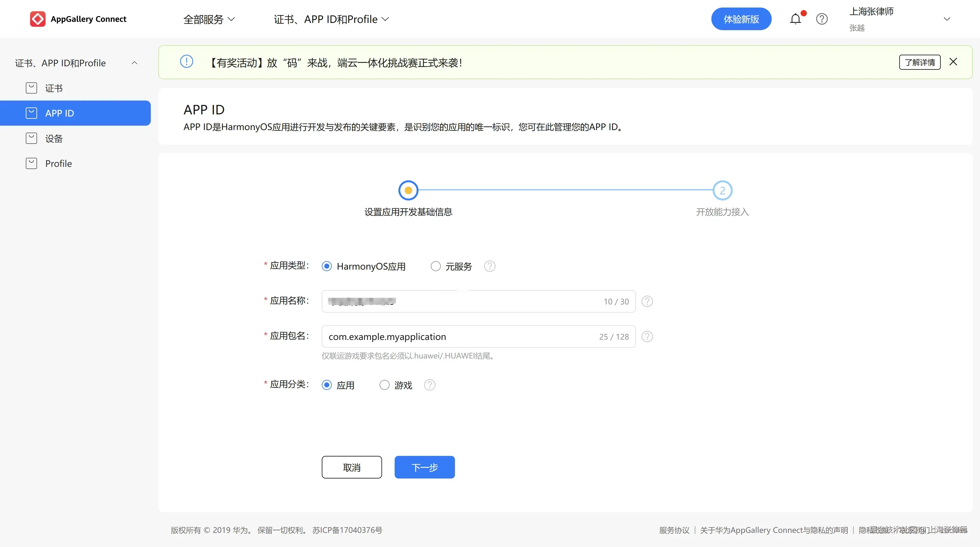Click the AppGallery Connect logo icon

pos(38,19)
